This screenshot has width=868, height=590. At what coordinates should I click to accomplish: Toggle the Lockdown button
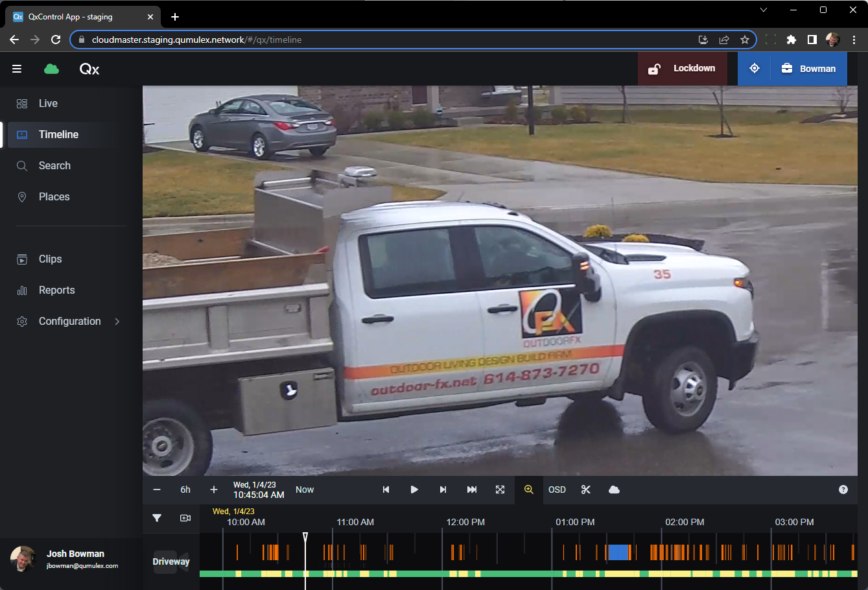coord(682,69)
